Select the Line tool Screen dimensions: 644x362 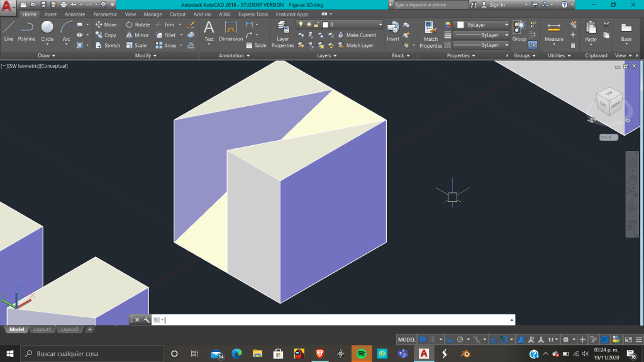point(9,31)
